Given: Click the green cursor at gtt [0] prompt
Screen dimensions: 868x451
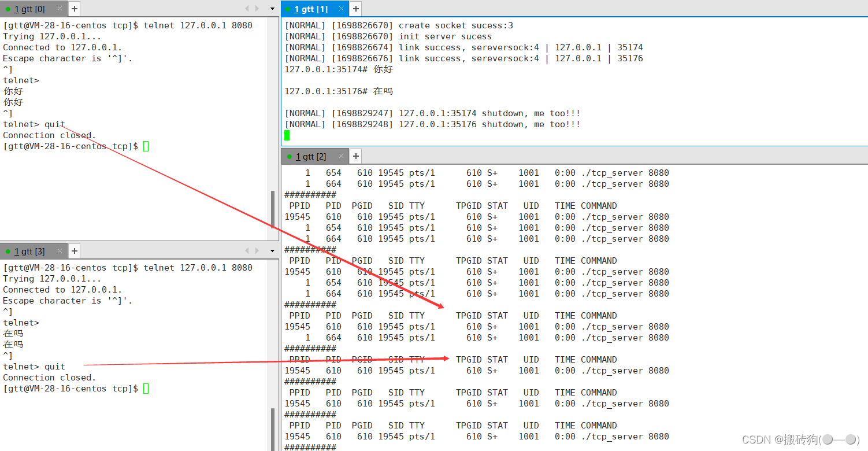Looking at the screenshot, I should click(x=146, y=146).
